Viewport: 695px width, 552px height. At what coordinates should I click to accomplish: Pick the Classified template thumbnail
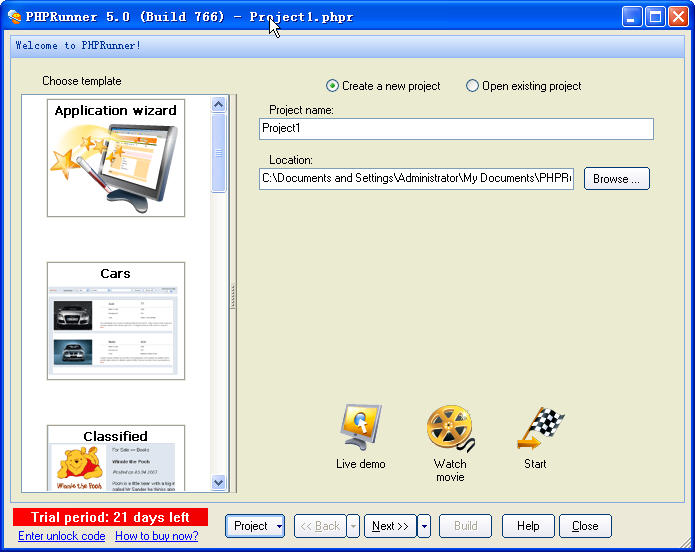(116, 459)
